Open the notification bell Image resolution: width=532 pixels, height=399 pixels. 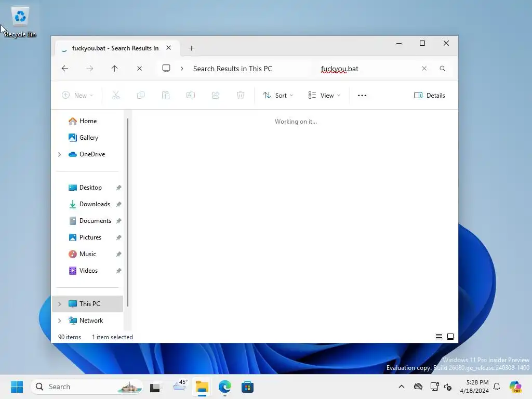[497, 387]
